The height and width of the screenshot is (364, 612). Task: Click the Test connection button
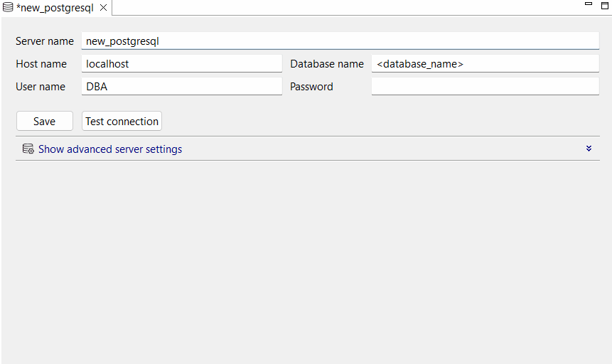click(122, 122)
